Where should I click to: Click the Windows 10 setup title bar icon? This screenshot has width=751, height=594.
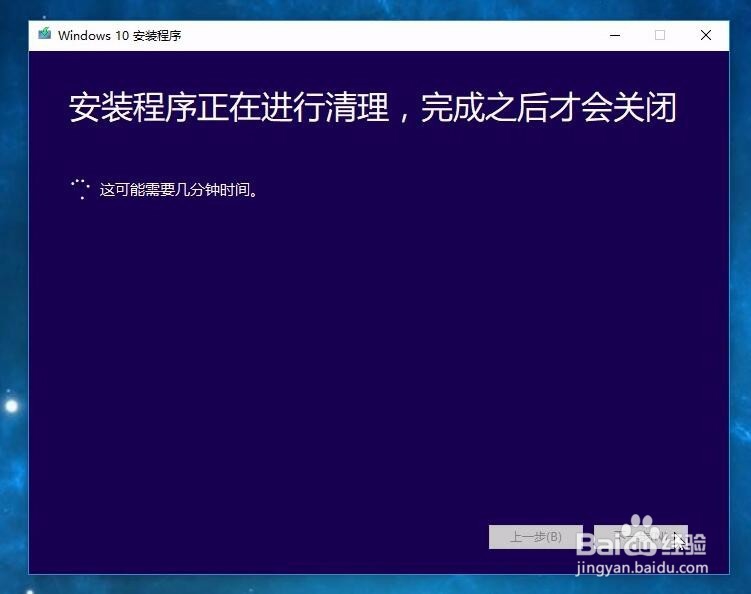coord(45,34)
